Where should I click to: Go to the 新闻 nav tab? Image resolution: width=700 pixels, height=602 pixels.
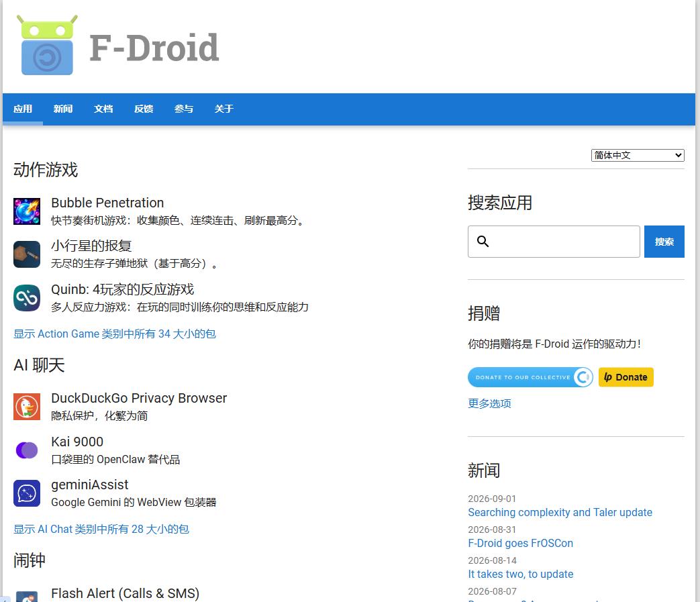coord(63,109)
